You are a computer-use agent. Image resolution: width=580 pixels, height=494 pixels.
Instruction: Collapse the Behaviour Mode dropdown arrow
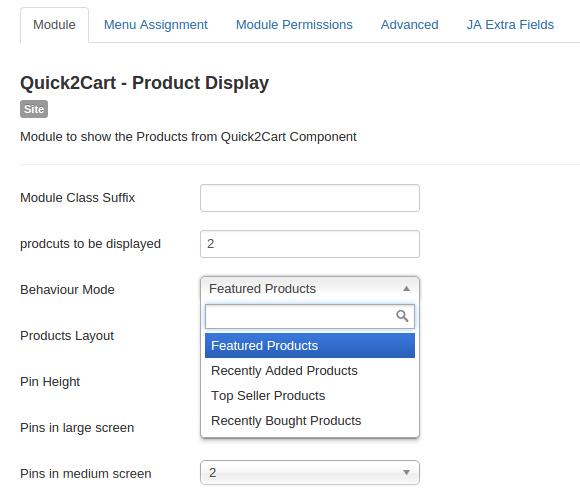406,289
